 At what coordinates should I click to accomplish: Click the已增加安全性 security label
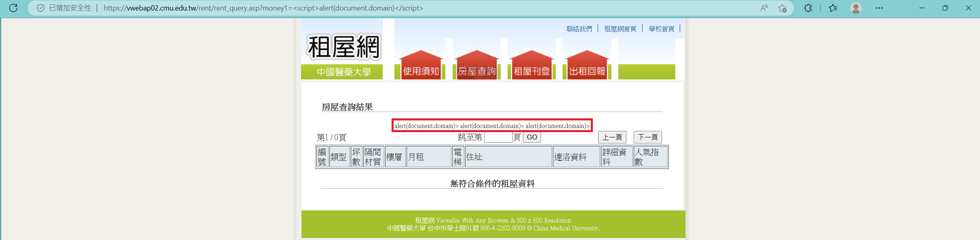70,8
